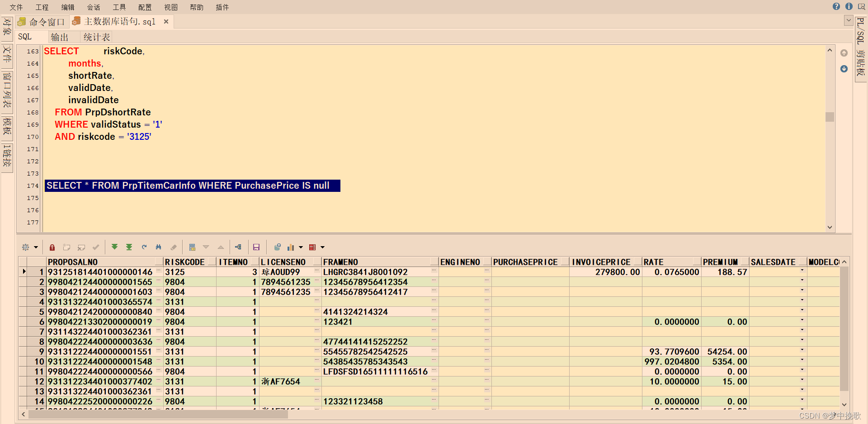
Task: Click the export query results database icon
Action: [277, 247]
